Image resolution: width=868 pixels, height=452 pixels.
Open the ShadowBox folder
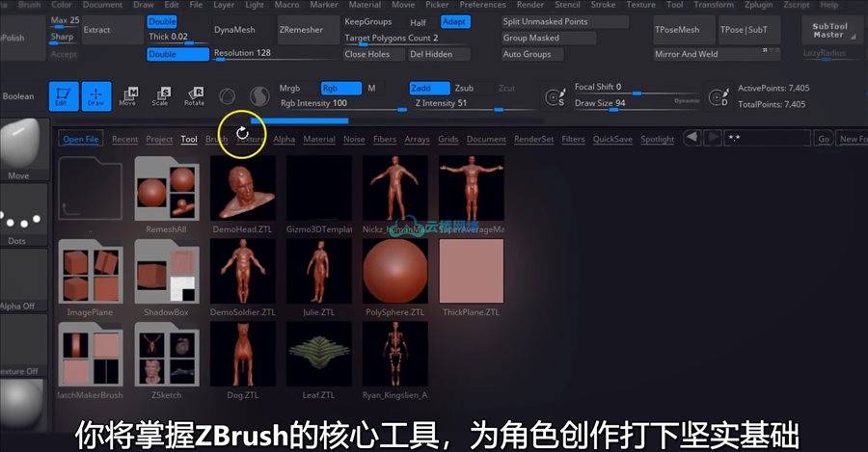click(x=166, y=272)
